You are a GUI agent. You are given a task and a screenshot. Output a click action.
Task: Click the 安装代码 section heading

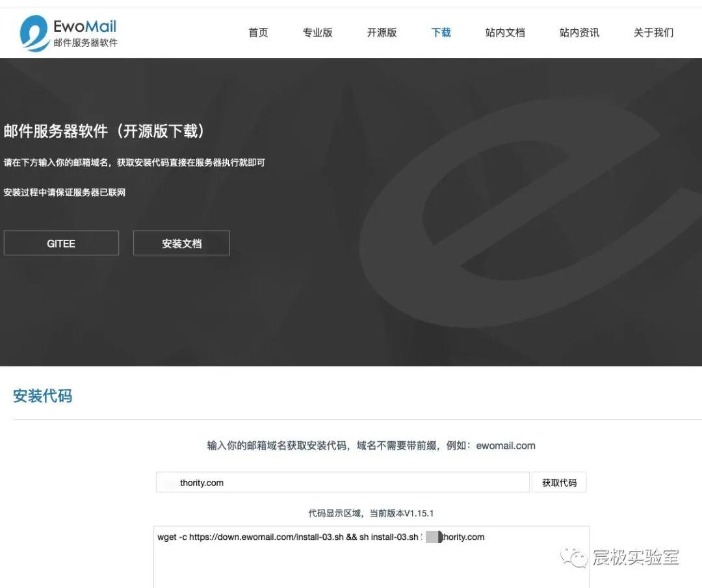(x=42, y=396)
